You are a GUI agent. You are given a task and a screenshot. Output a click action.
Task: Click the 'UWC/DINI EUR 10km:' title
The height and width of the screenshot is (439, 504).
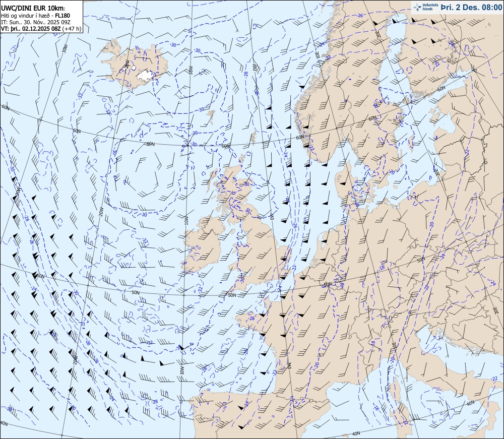(33, 9)
